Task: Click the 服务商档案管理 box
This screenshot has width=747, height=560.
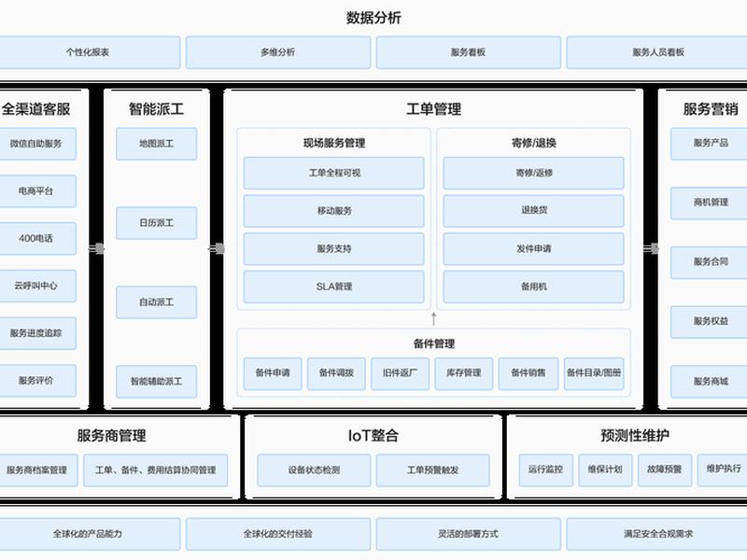Action: (38, 470)
